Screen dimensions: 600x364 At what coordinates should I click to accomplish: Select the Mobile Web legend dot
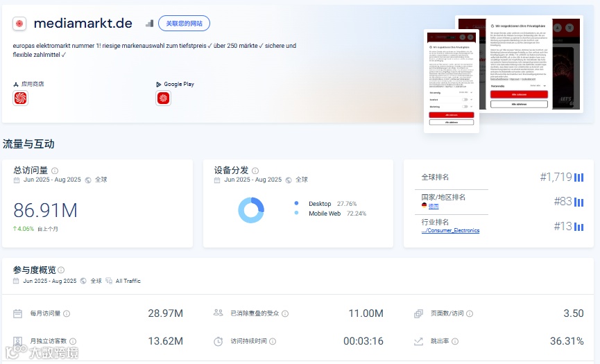tap(297, 213)
